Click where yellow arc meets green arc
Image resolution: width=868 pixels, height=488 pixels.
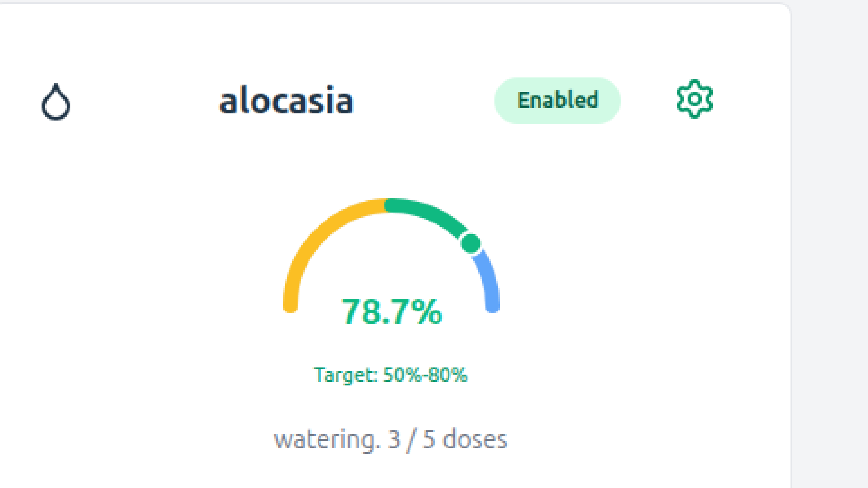tap(385, 205)
